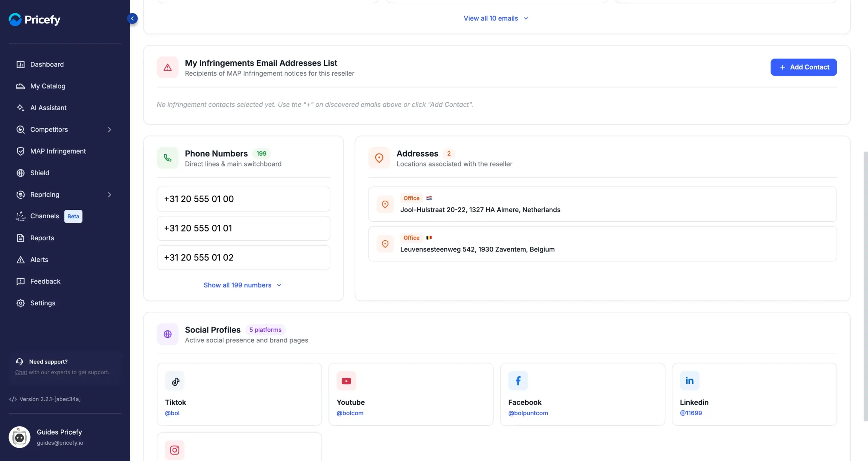Click the Shield globe icon
868x461 pixels.
(x=20, y=173)
